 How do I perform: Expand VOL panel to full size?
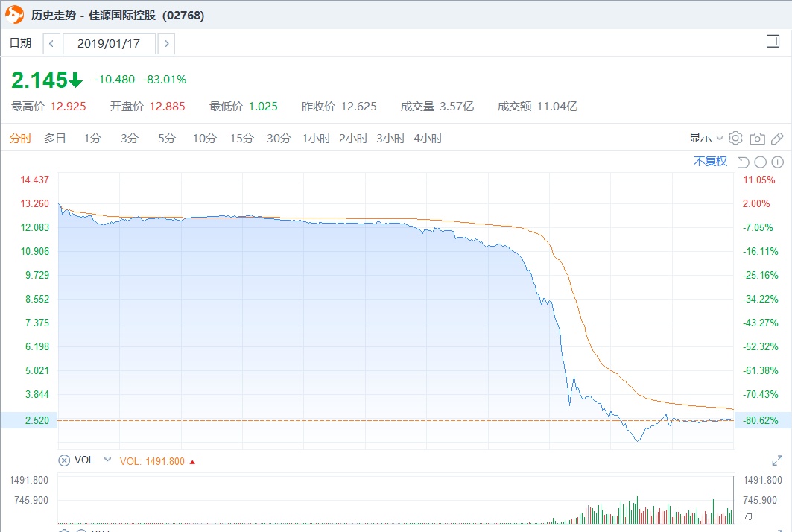(x=777, y=461)
